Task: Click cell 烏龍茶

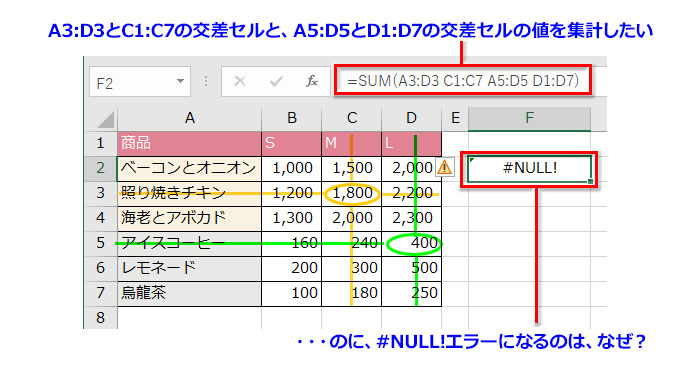Action: point(189,293)
